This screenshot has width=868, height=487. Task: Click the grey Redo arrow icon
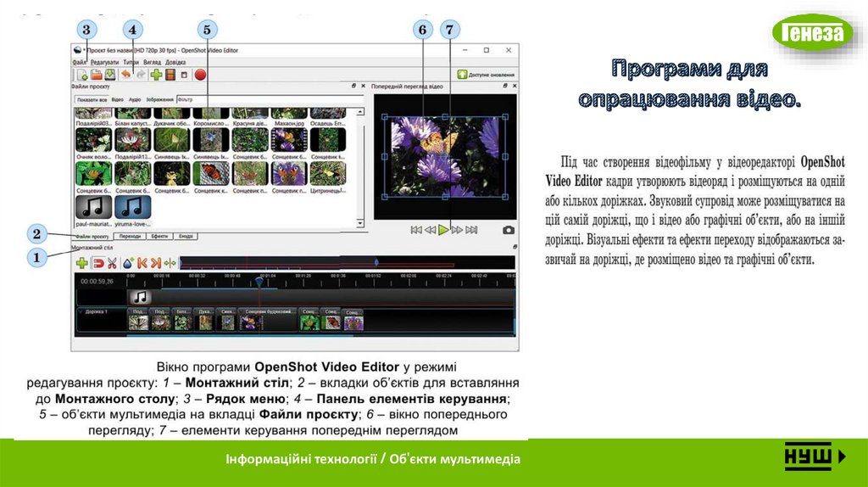(142, 75)
